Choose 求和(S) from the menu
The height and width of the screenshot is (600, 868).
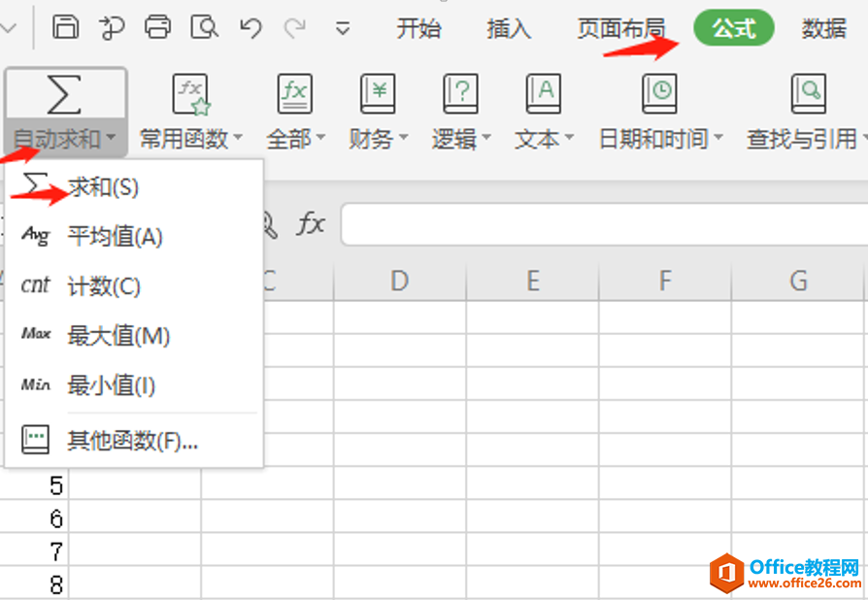click(x=134, y=187)
